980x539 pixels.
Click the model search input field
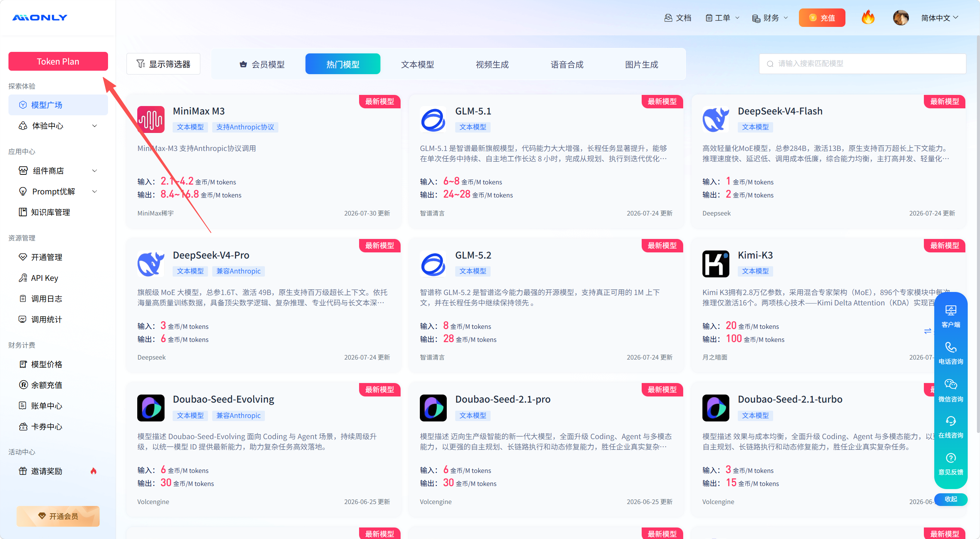pyautogui.click(x=862, y=64)
